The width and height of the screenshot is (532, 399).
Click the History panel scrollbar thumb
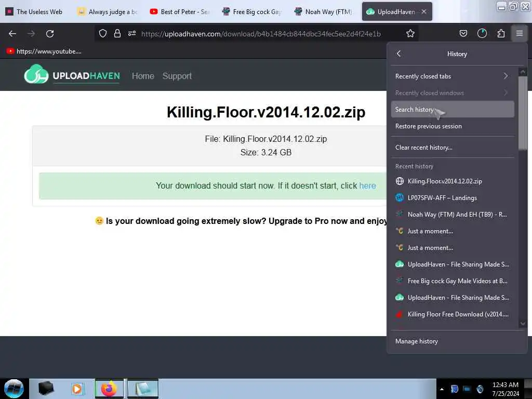point(523,113)
